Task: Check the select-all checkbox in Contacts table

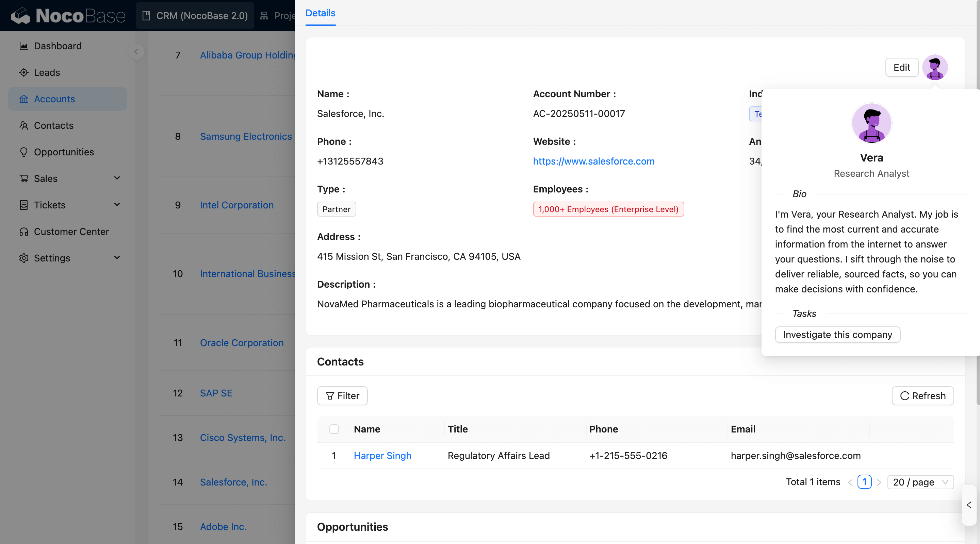Action: 334,429
